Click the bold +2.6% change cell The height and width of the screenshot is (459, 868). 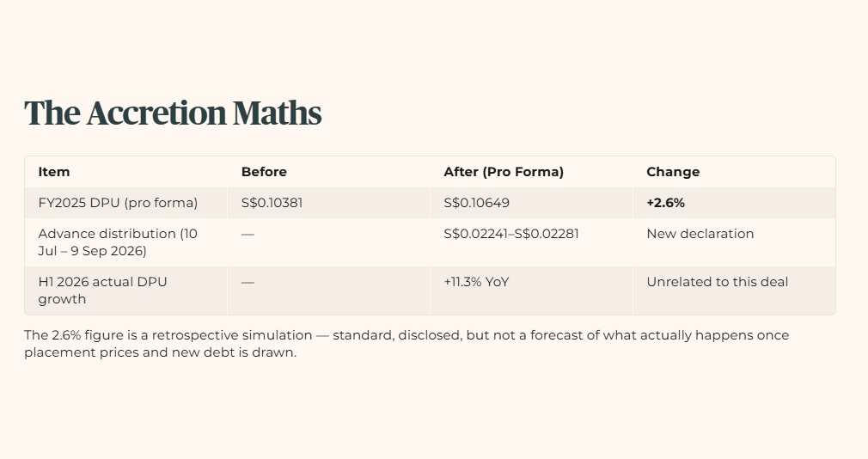point(665,203)
